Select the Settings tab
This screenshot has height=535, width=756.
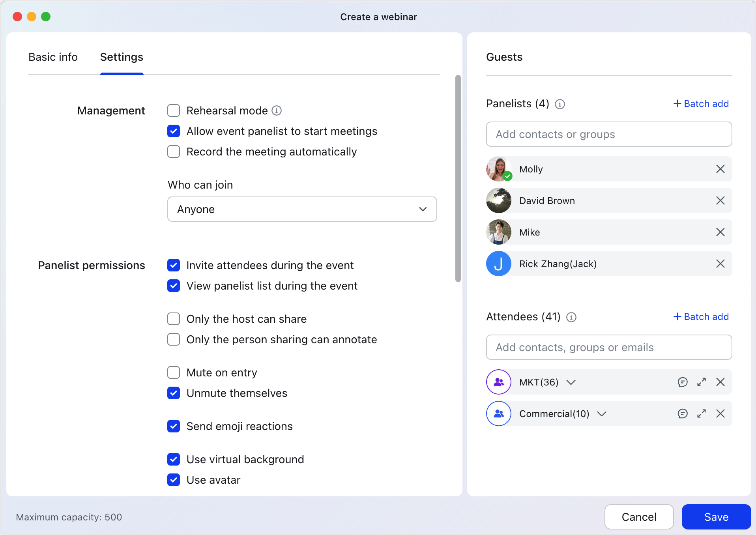pos(122,57)
